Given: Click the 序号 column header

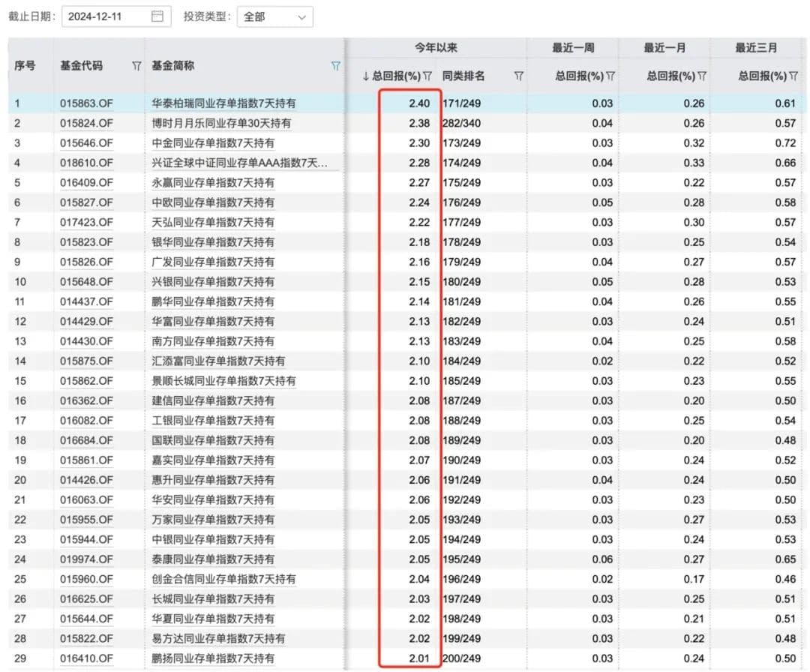Looking at the screenshot, I should tap(25, 66).
